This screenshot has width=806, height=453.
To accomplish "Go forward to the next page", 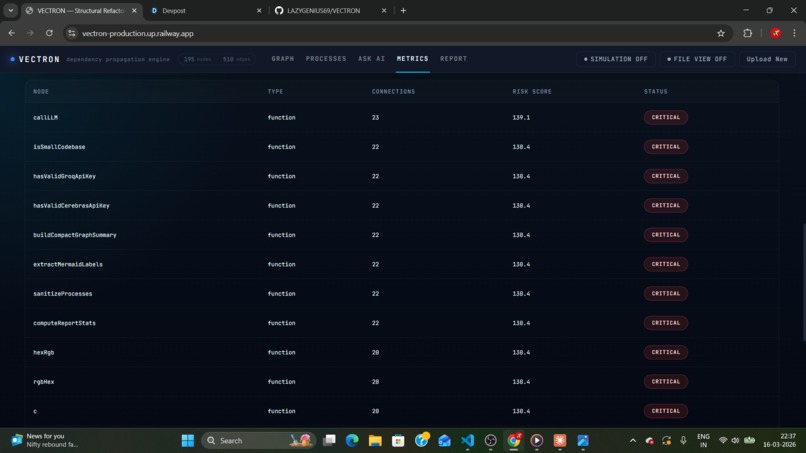I will pyautogui.click(x=30, y=33).
